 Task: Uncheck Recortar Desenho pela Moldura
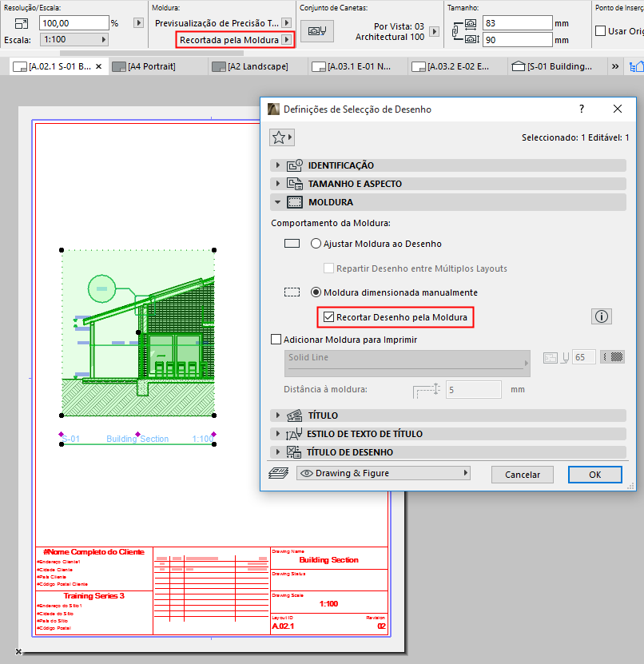pos(328,316)
